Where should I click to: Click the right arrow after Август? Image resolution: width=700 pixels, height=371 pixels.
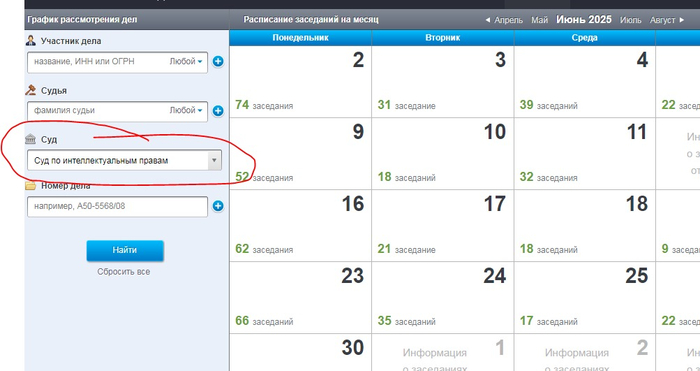pyautogui.click(x=681, y=20)
